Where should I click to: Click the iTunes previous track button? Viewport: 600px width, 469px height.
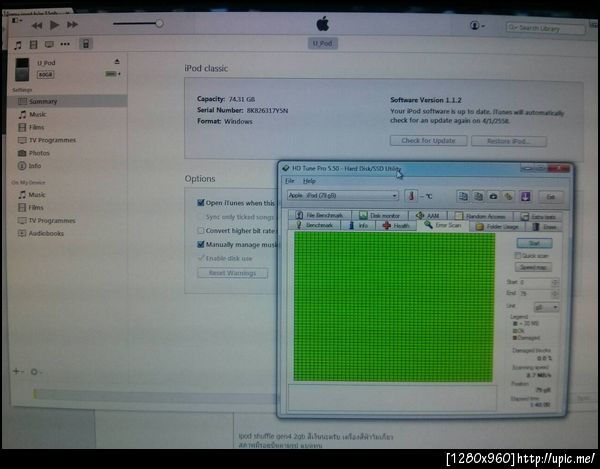pyautogui.click(x=37, y=26)
